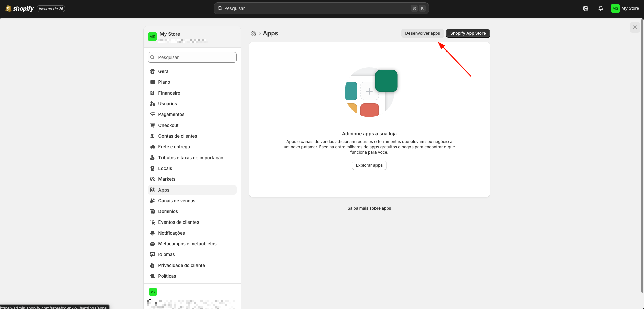The image size is (644, 309).
Task: Click the Shopify logo in top bar
Action: 20,8
